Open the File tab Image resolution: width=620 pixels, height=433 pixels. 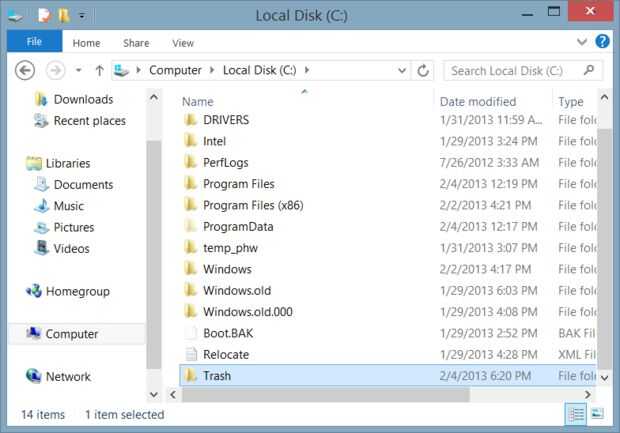[34, 42]
